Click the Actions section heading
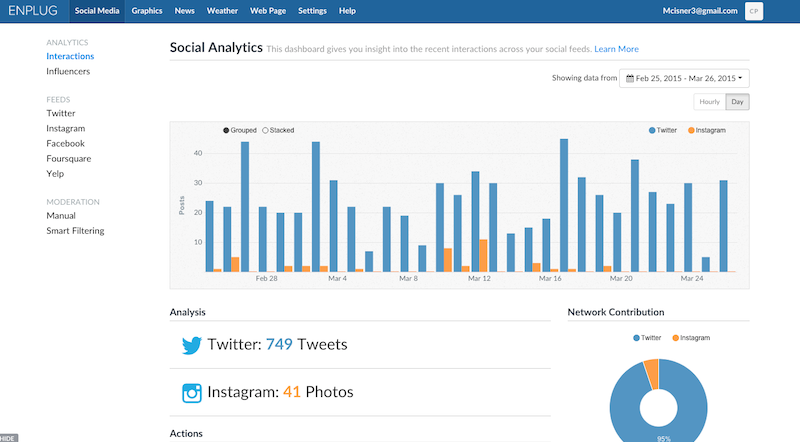This screenshot has width=800, height=442. coord(186,433)
